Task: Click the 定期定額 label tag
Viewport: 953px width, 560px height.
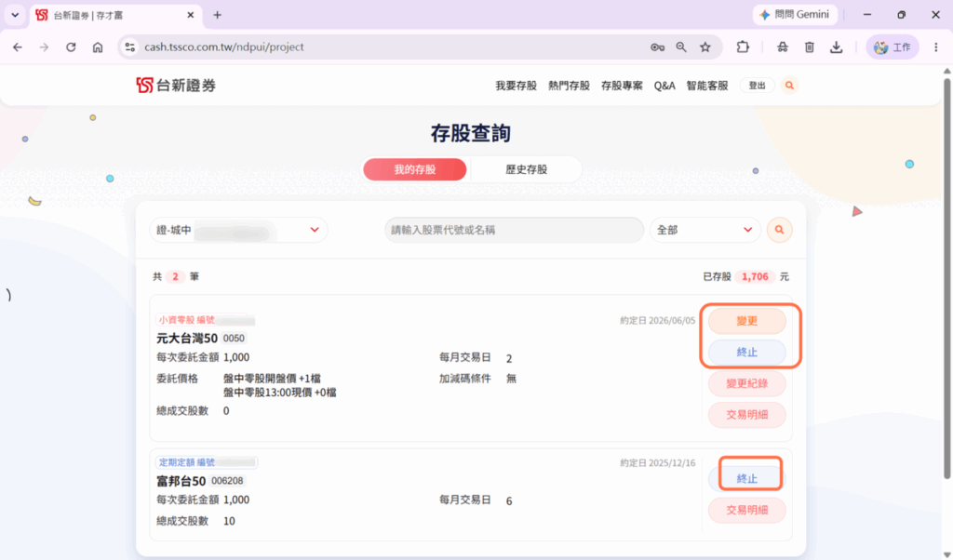Action: click(207, 463)
